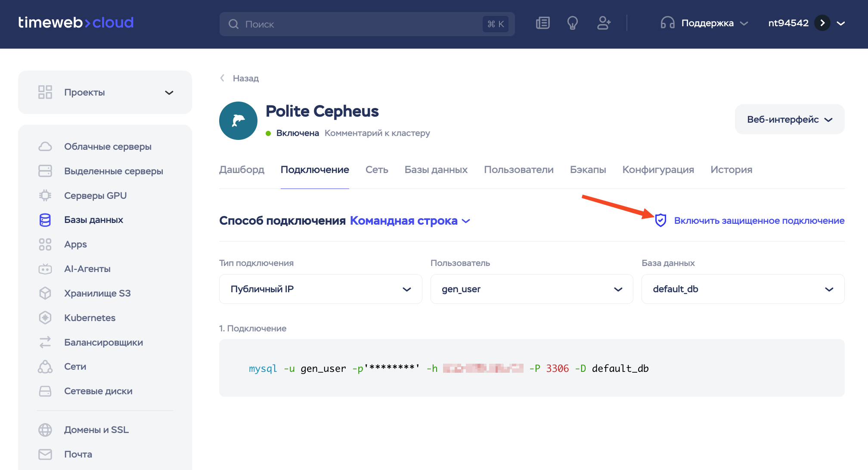
Task: Open Сетевые диски label in sidebar
Action: 98,391
